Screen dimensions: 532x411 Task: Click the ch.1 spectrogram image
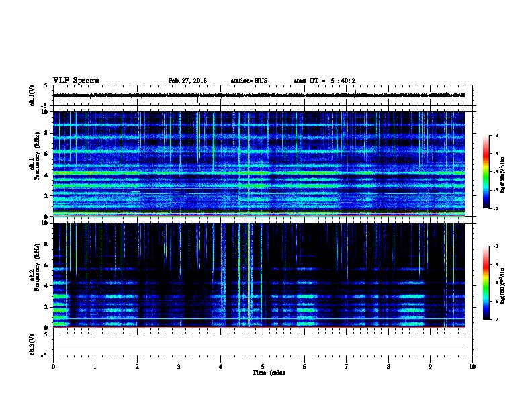coord(259,164)
